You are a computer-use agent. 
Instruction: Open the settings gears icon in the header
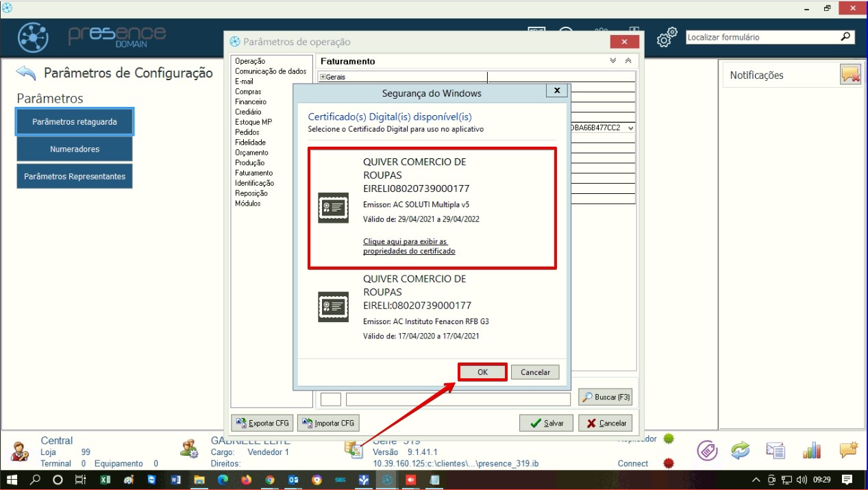click(x=667, y=38)
